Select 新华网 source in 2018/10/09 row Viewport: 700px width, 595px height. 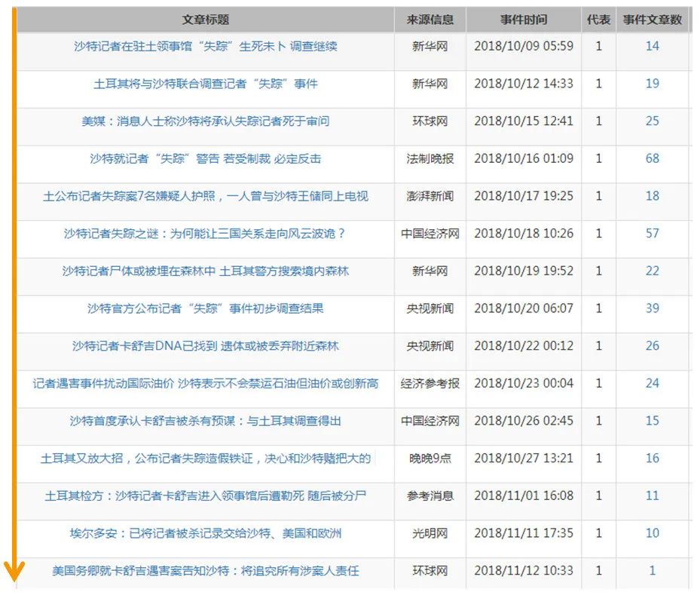click(430, 46)
